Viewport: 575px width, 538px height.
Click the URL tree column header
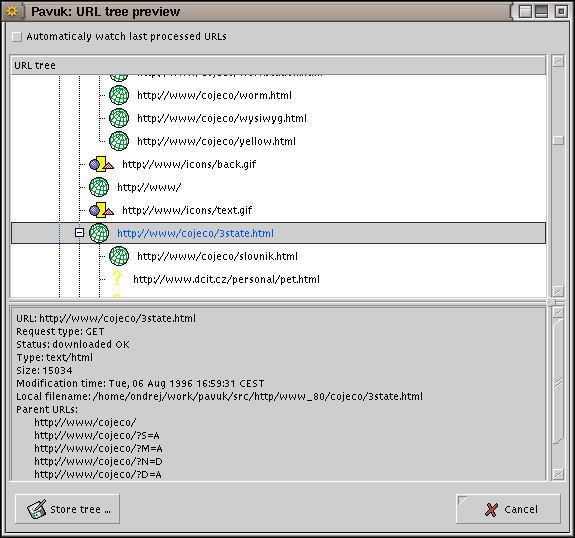click(278, 65)
